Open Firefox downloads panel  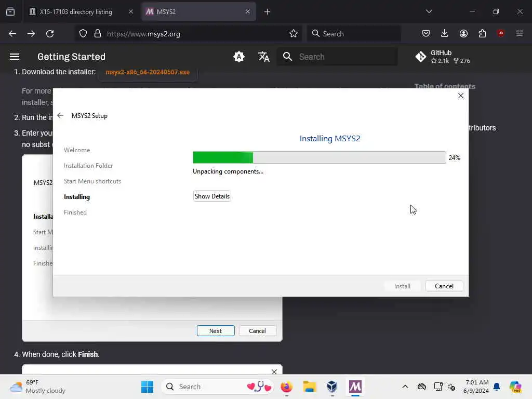click(x=445, y=33)
